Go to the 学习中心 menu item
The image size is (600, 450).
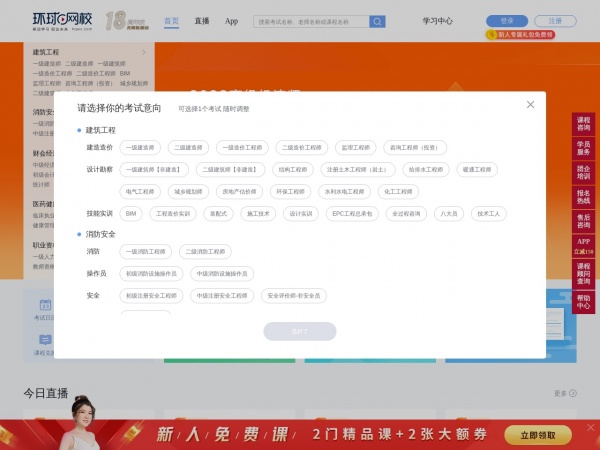pos(437,21)
